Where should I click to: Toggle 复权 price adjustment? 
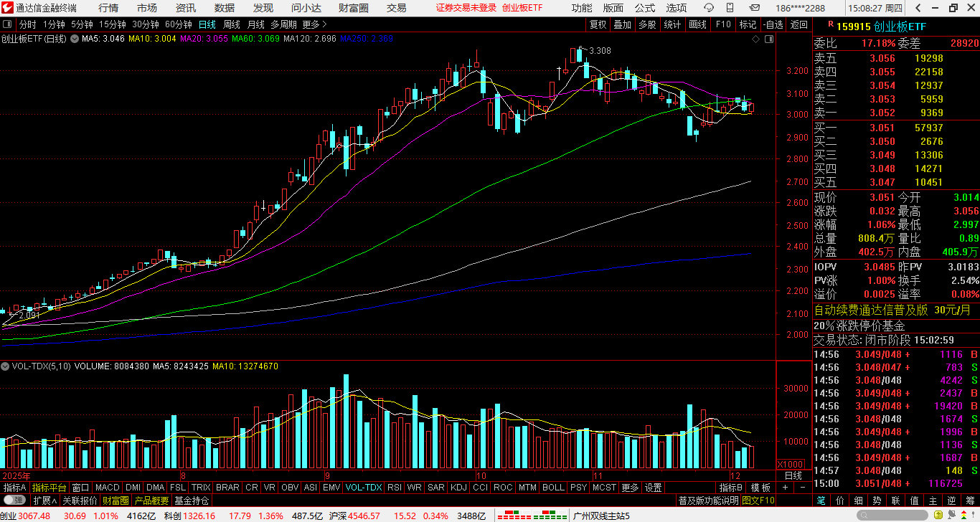tap(598, 24)
